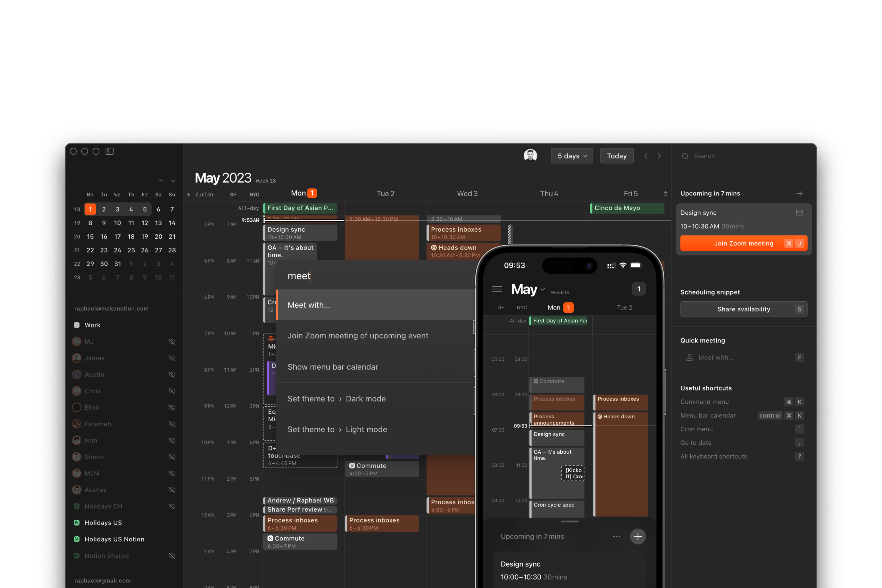This screenshot has width=882, height=588.
Task: Select Meet with... command
Action: click(376, 305)
